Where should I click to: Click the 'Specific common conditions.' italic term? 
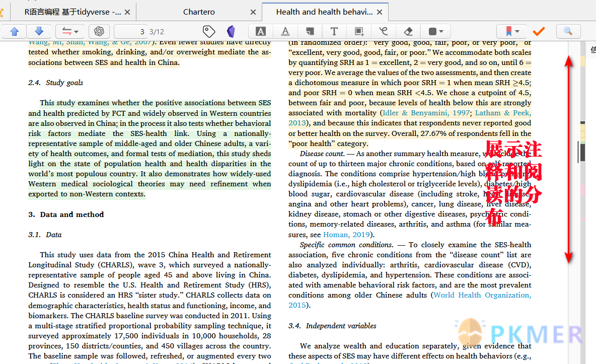[x=346, y=245]
